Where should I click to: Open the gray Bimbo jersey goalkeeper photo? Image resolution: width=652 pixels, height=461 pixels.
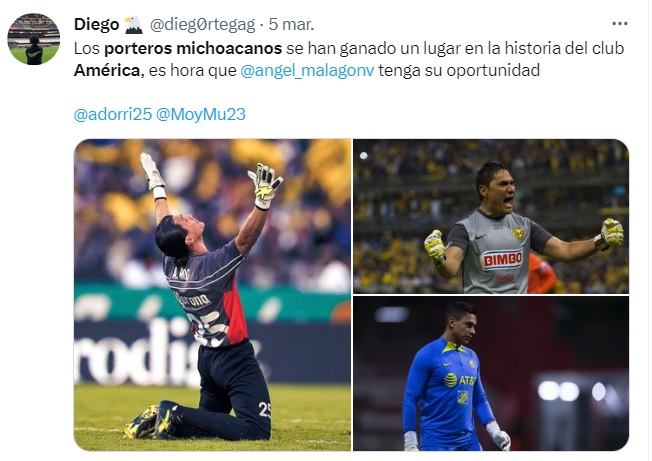491,216
